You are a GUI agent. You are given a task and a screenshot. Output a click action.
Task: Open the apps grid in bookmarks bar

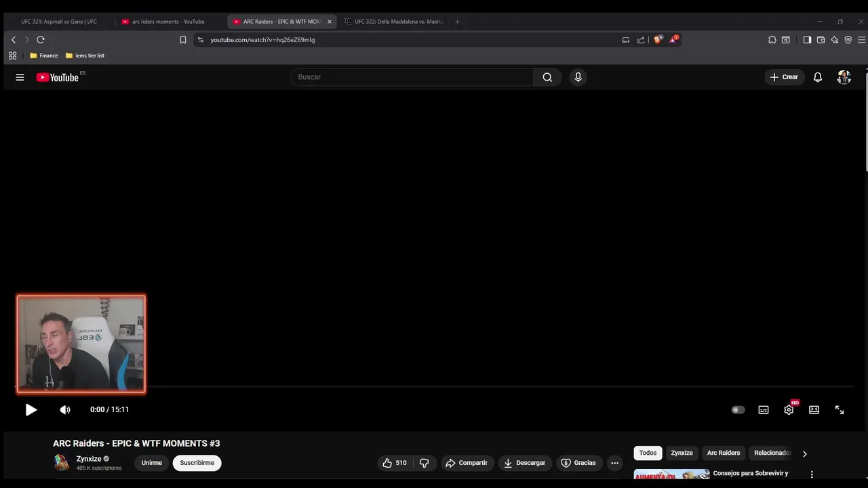tap(12, 56)
